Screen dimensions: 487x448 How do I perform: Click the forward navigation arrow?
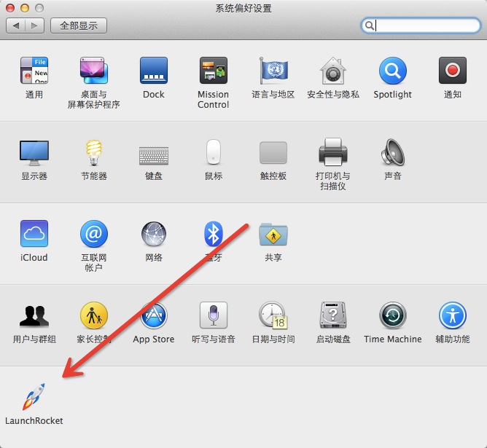pyautogui.click(x=35, y=25)
